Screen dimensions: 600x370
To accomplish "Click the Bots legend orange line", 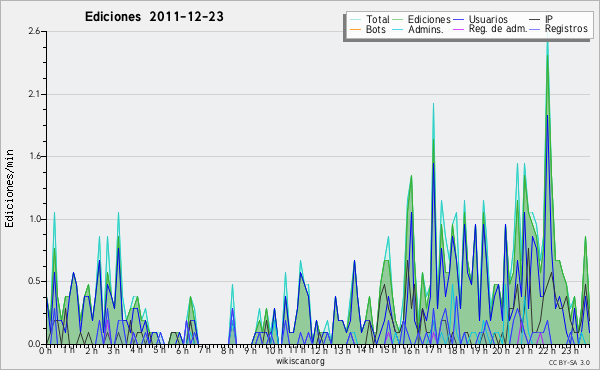I will pyautogui.click(x=355, y=29).
